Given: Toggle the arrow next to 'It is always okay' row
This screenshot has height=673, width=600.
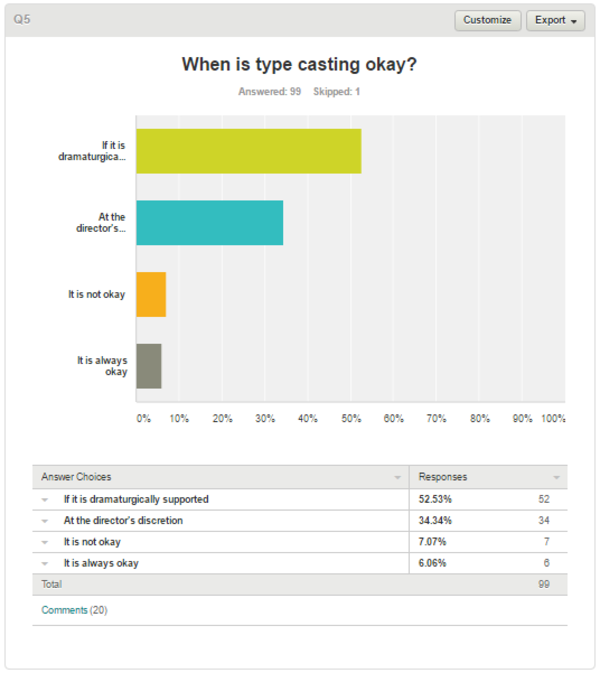Looking at the screenshot, I should (x=45, y=564).
